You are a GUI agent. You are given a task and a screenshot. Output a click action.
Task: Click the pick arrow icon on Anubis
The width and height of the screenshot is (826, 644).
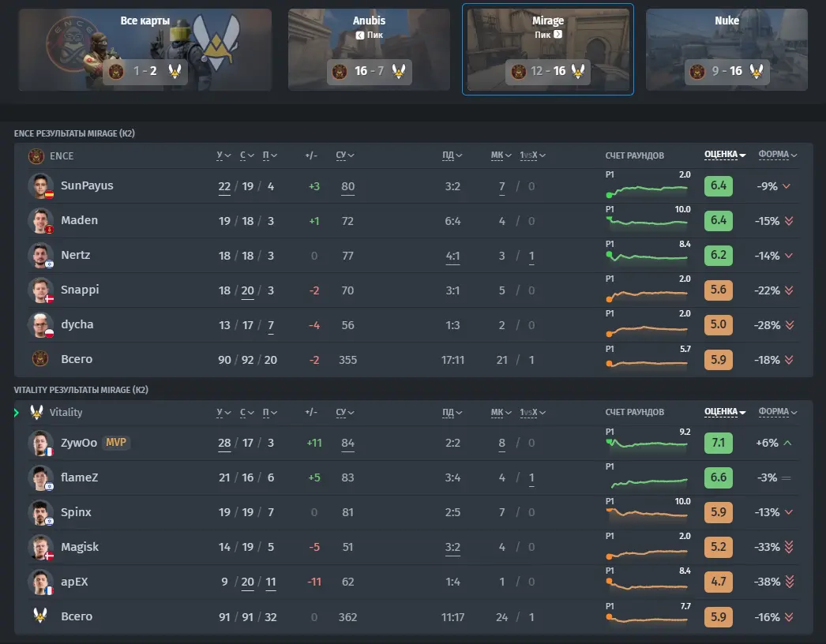[360, 36]
